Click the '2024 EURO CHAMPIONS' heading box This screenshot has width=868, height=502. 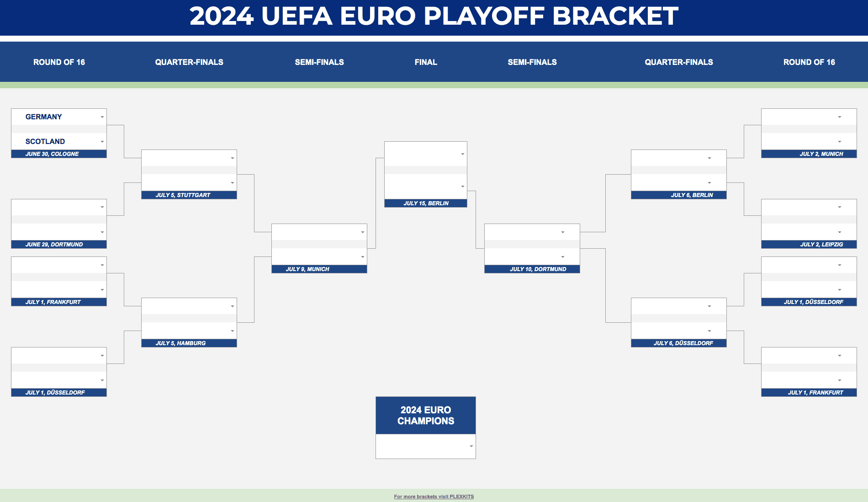click(426, 415)
